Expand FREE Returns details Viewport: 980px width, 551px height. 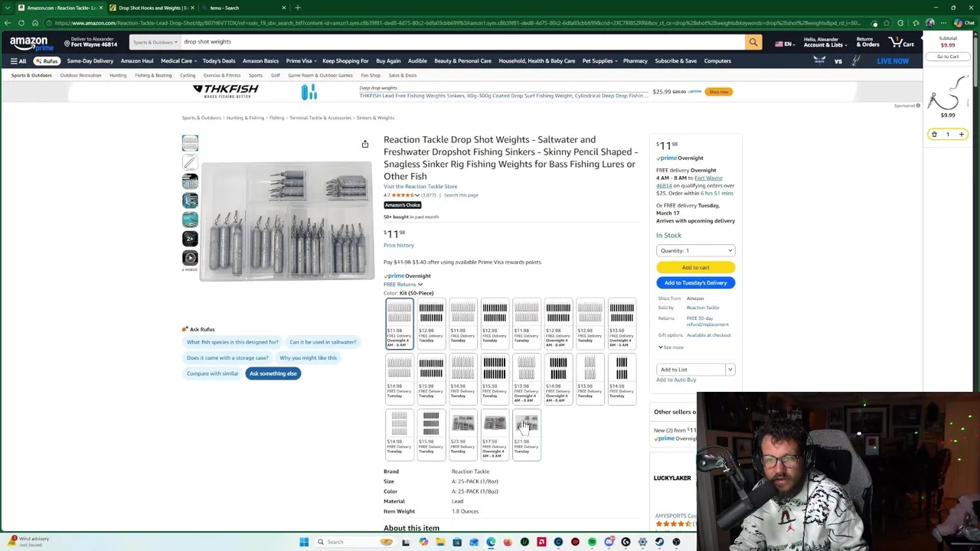[403, 285]
